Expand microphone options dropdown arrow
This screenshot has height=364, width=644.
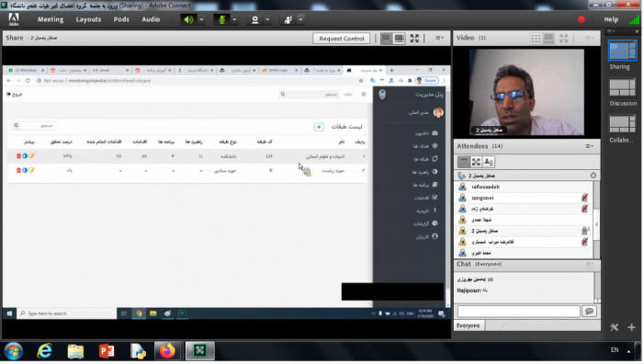point(234,19)
